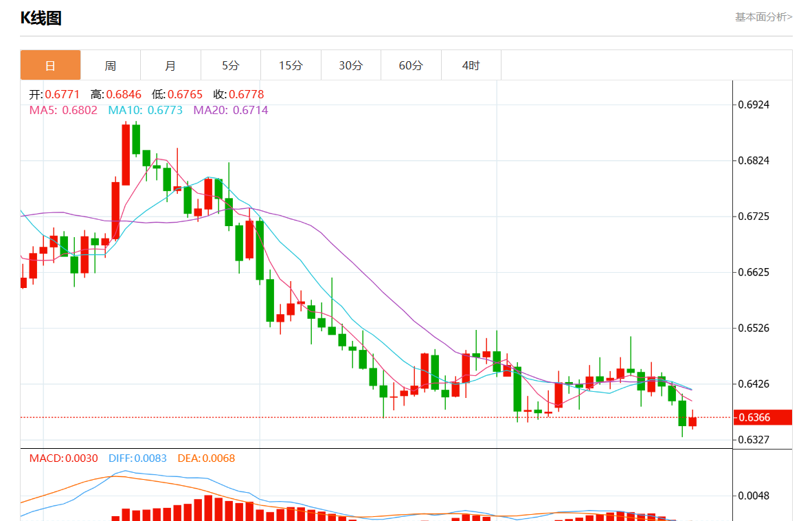Click the 0.0048 MACD axis label
Screen dimensions: 812x521
pos(754,496)
